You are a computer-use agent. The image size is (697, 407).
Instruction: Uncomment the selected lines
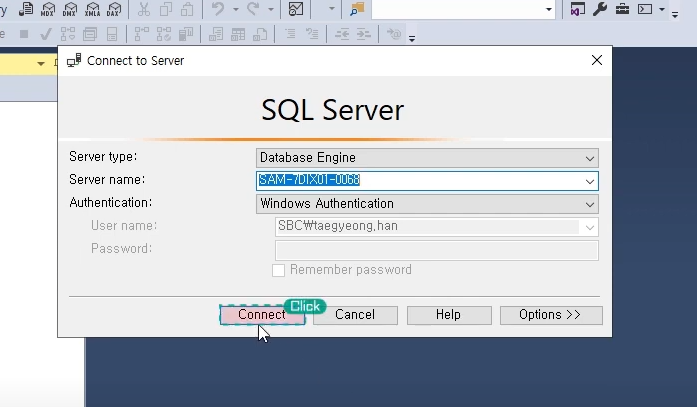[312, 34]
